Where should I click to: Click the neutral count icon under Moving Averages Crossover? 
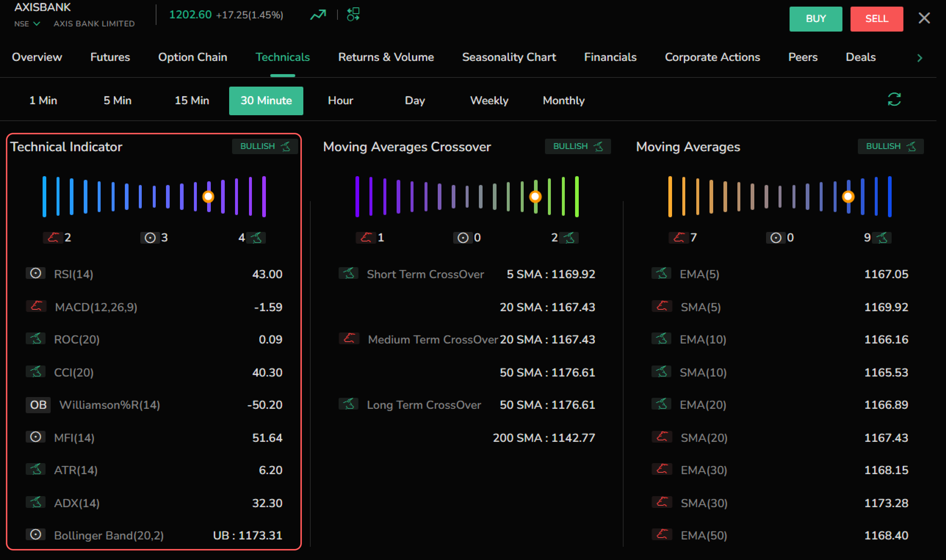[x=463, y=238]
